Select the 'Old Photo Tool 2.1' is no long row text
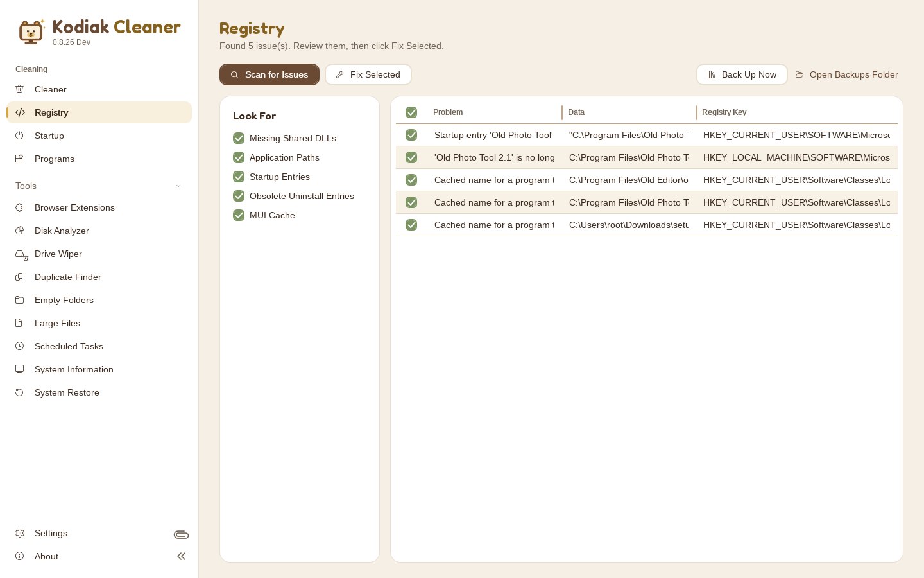Screen dimensions: 924x578 [x=494, y=157]
